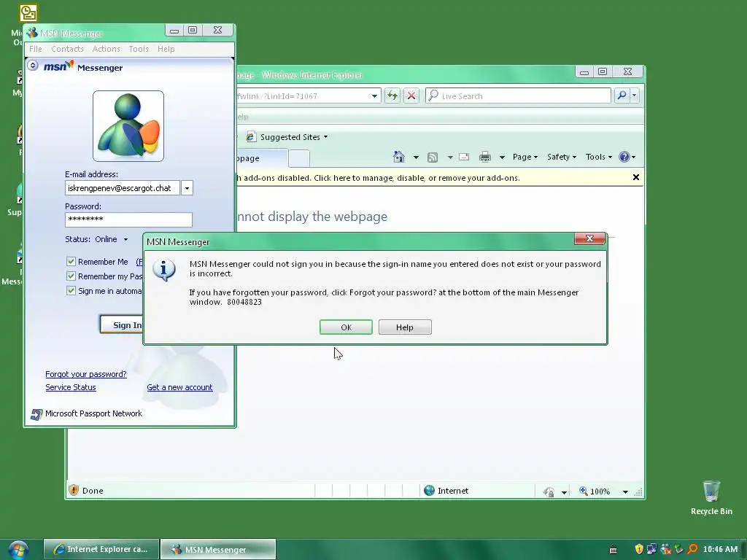Close the add-ons disabled information bar

[635, 177]
